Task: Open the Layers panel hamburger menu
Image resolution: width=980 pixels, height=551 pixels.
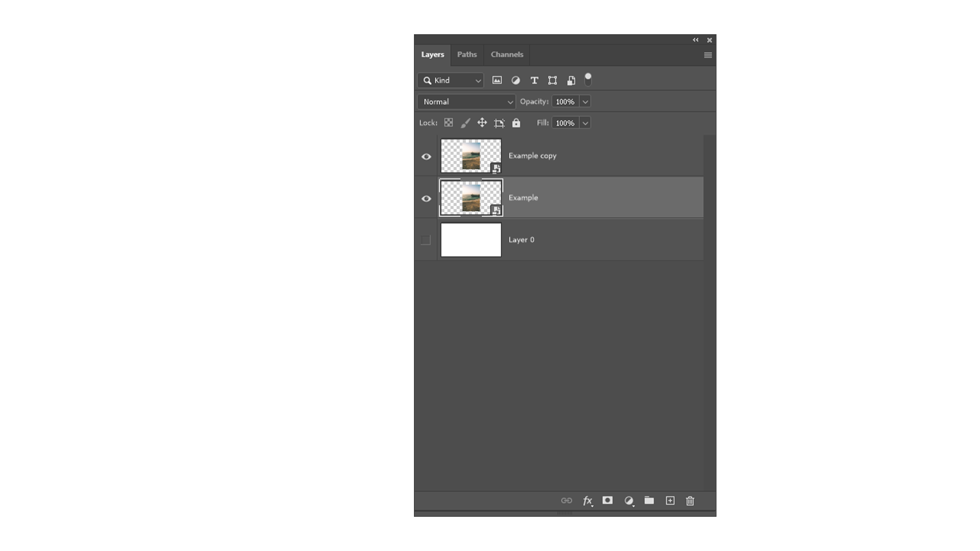Action: pyautogui.click(x=707, y=55)
